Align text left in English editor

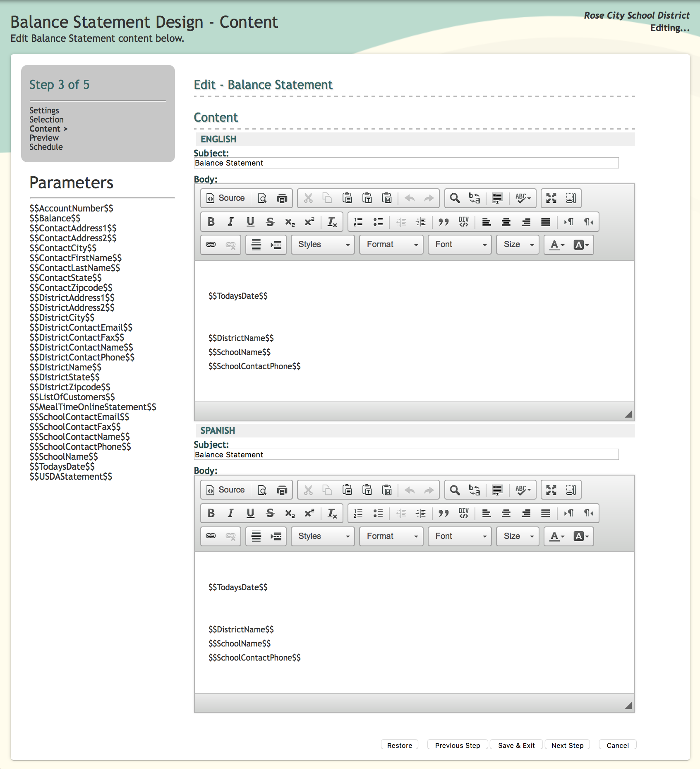point(487,222)
